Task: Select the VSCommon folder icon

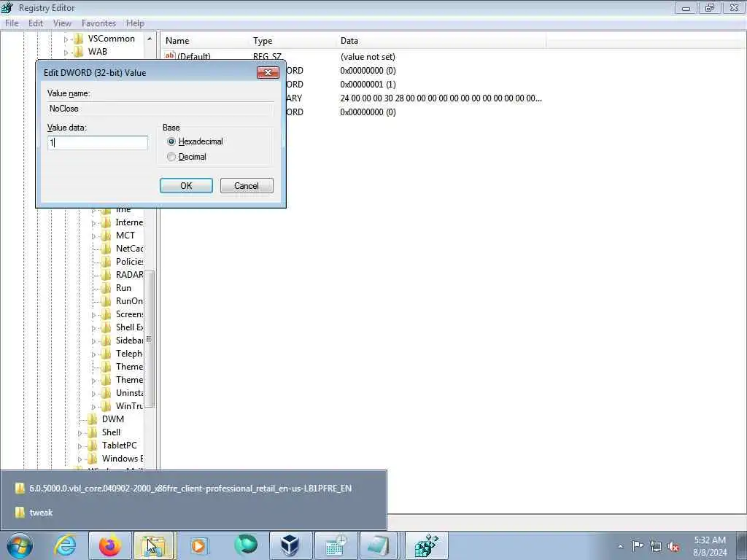Action: click(78, 39)
